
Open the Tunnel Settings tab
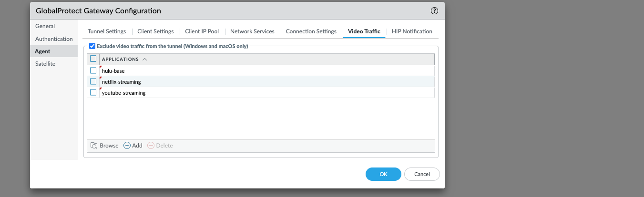click(x=107, y=31)
